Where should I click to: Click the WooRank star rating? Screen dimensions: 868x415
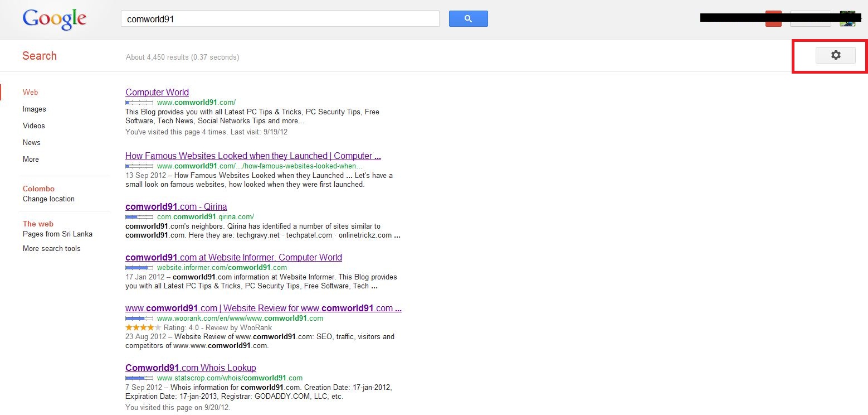pos(143,327)
